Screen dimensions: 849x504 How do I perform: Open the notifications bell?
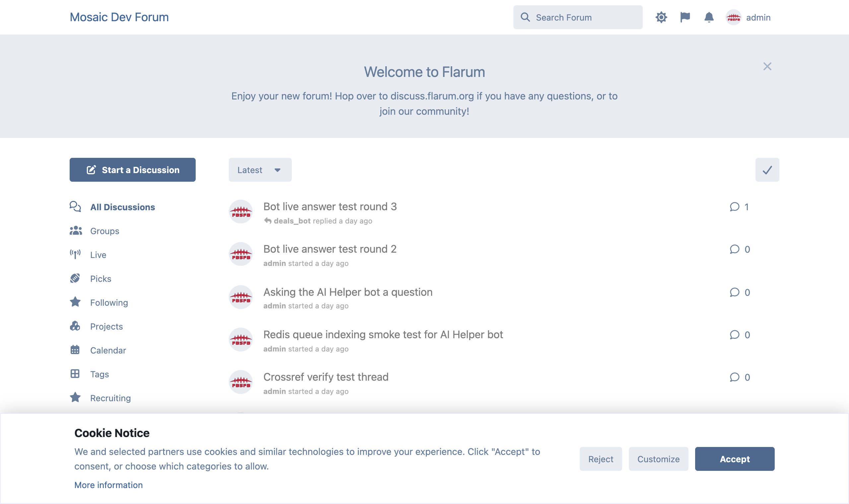point(709,17)
